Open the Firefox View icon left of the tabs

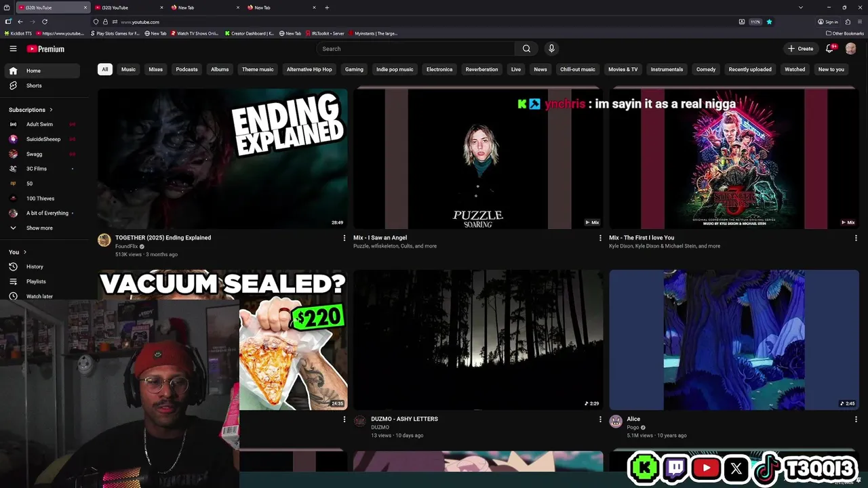(7, 7)
